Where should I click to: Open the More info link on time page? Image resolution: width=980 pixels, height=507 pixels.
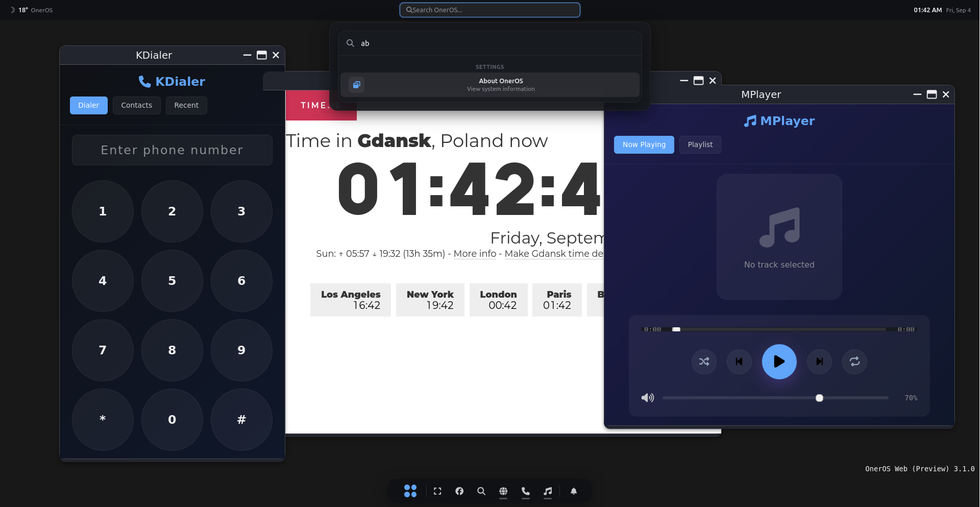click(x=475, y=254)
